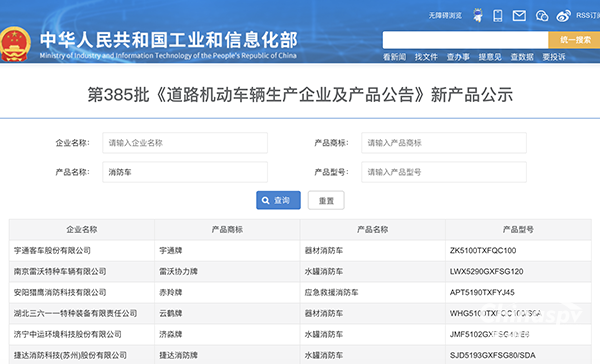The height and width of the screenshot is (364, 600).
Task: Select the LWX5290GXFSG120 model cell
Action: click(x=518, y=272)
